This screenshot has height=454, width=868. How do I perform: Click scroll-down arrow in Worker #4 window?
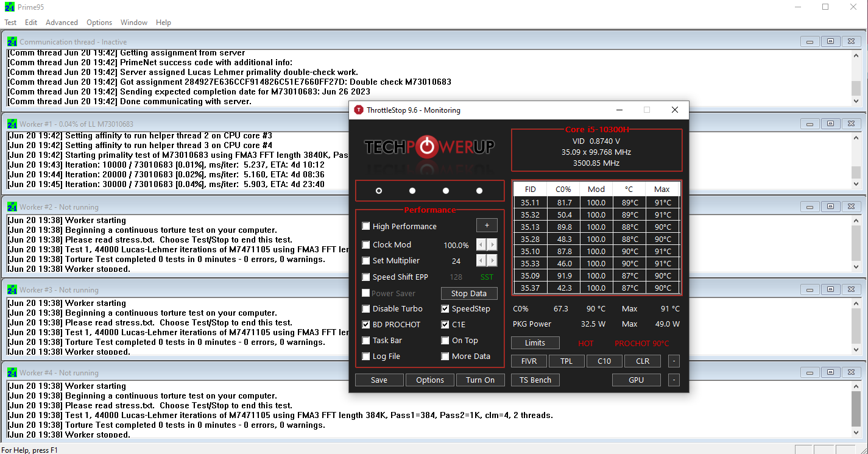point(856,432)
